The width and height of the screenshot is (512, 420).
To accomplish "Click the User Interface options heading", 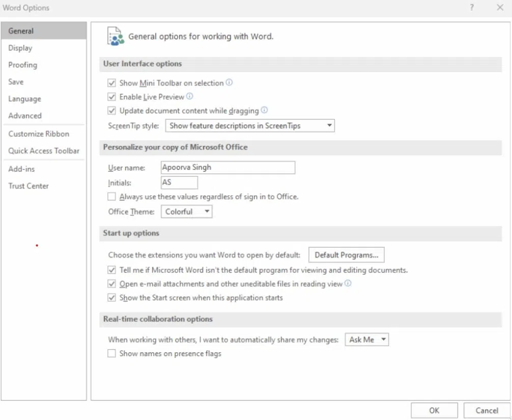I will [143, 64].
